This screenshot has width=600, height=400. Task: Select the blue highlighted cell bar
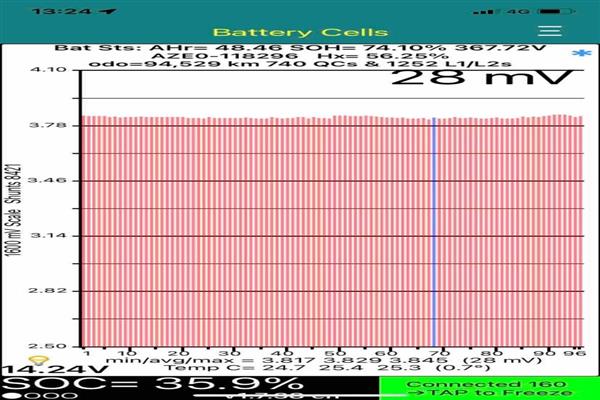click(433, 230)
